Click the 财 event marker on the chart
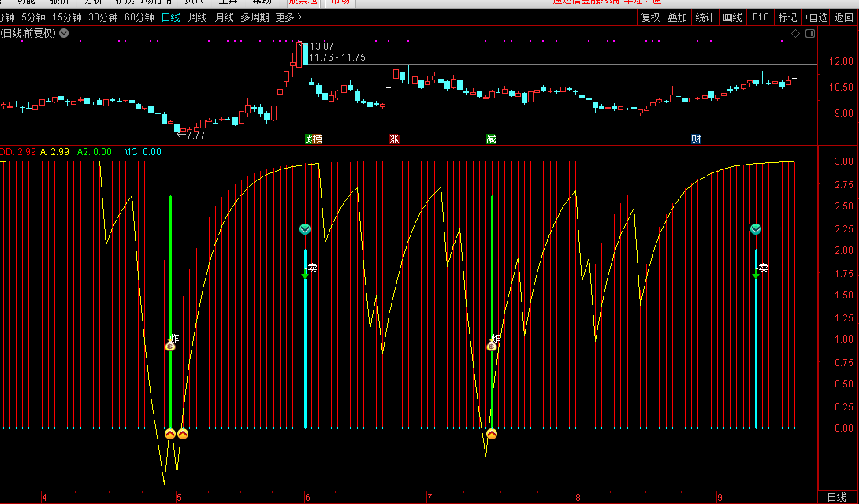The width and height of the screenshot is (859, 504). (696, 139)
